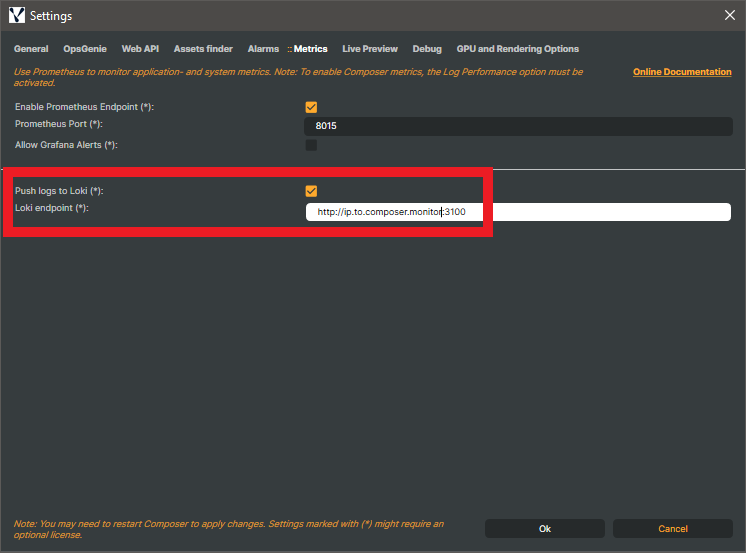Screen dimensions: 746x553
Task: Go to the Assets finder tab
Action: (x=203, y=49)
